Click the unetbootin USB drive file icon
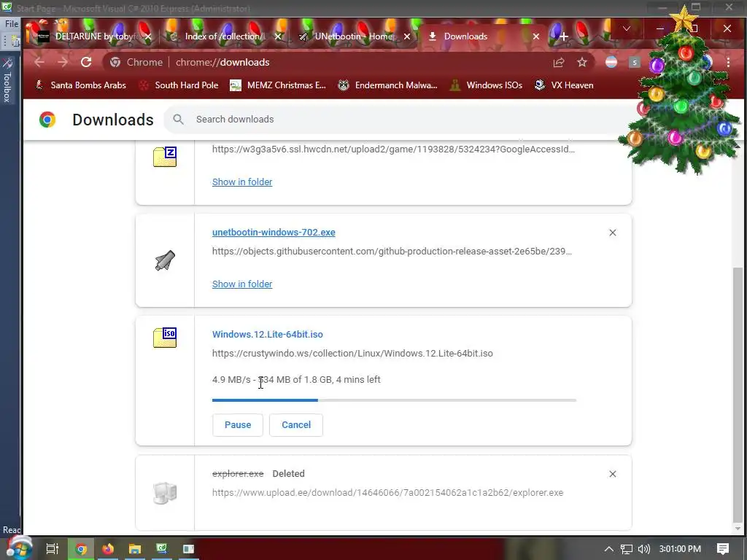This screenshot has height=560, width=747. (x=165, y=260)
